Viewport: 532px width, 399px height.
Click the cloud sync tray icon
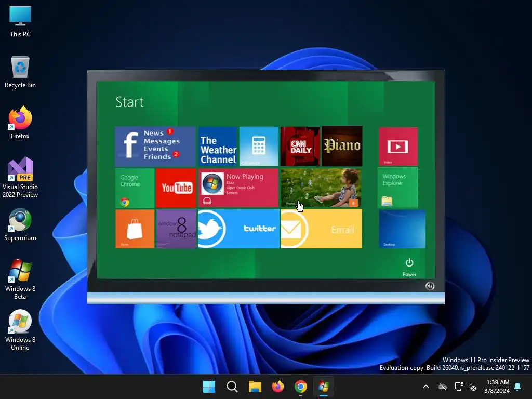pyautogui.click(x=443, y=387)
